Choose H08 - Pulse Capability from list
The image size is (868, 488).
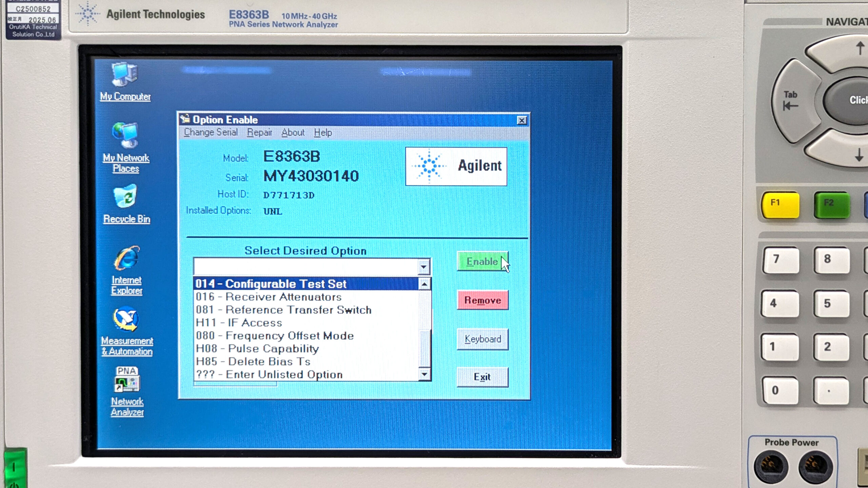click(x=257, y=349)
